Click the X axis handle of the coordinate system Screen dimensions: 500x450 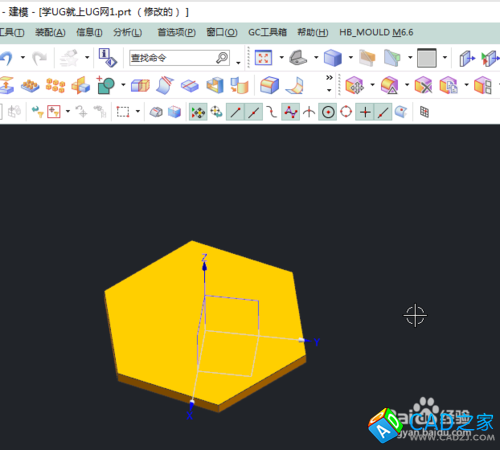191,404
